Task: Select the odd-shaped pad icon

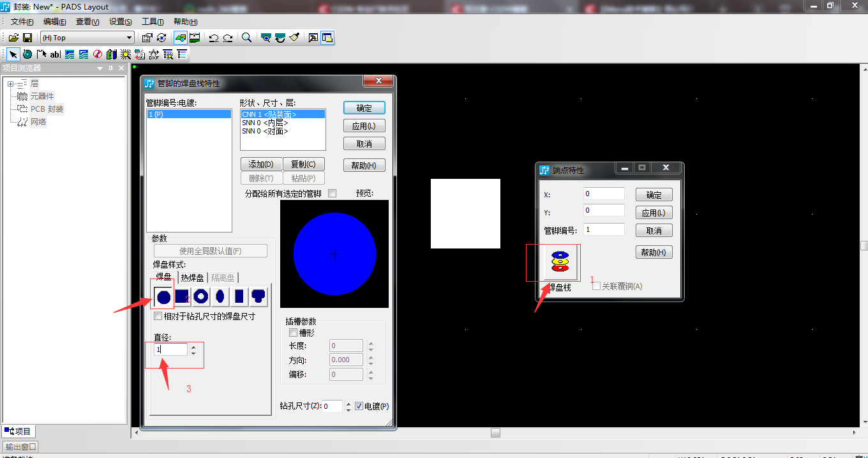Action: (x=258, y=296)
